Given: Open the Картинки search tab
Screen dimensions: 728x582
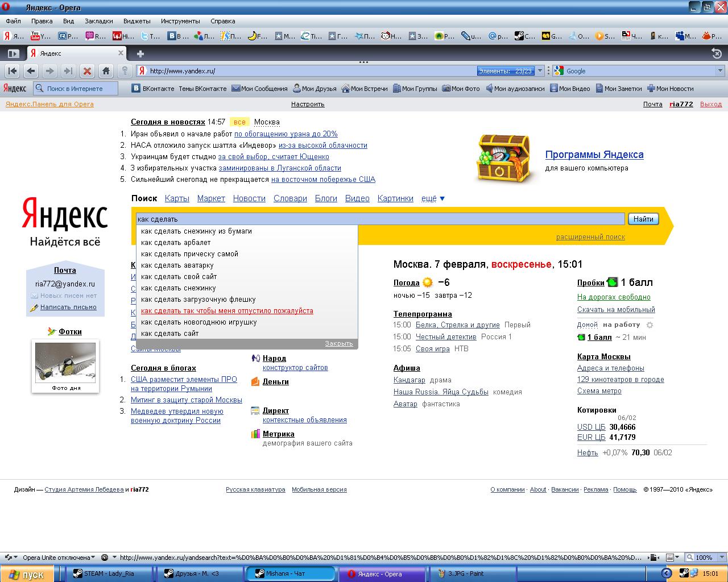Looking at the screenshot, I should tap(395, 198).
